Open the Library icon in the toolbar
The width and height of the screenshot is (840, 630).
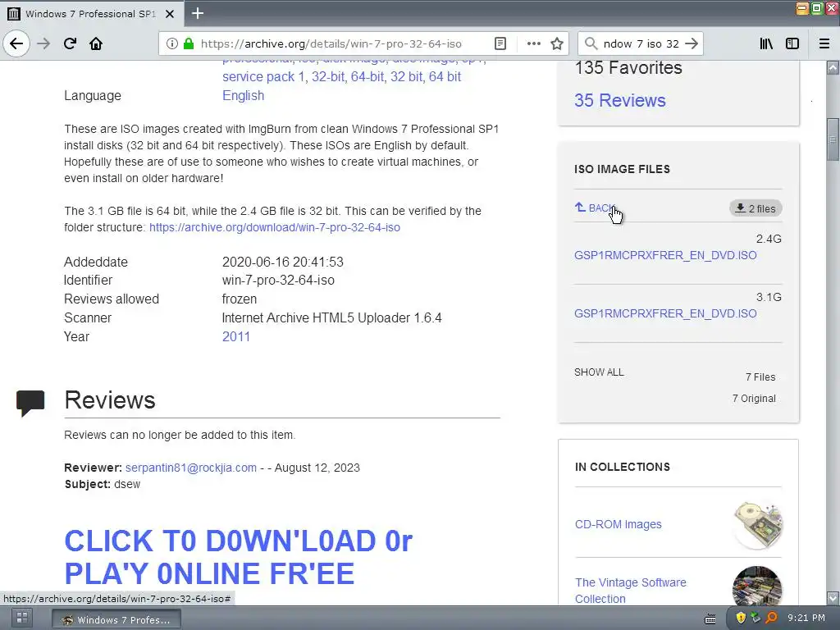click(767, 43)
